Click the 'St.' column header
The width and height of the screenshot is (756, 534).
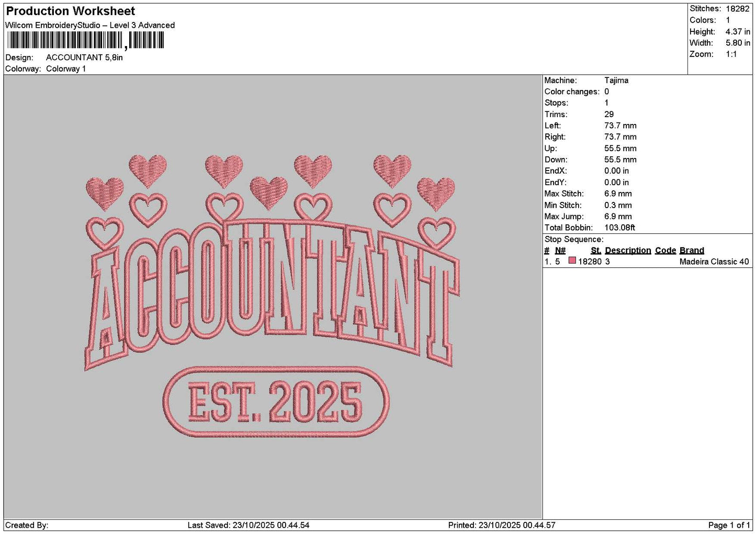(x=596, y=251)
